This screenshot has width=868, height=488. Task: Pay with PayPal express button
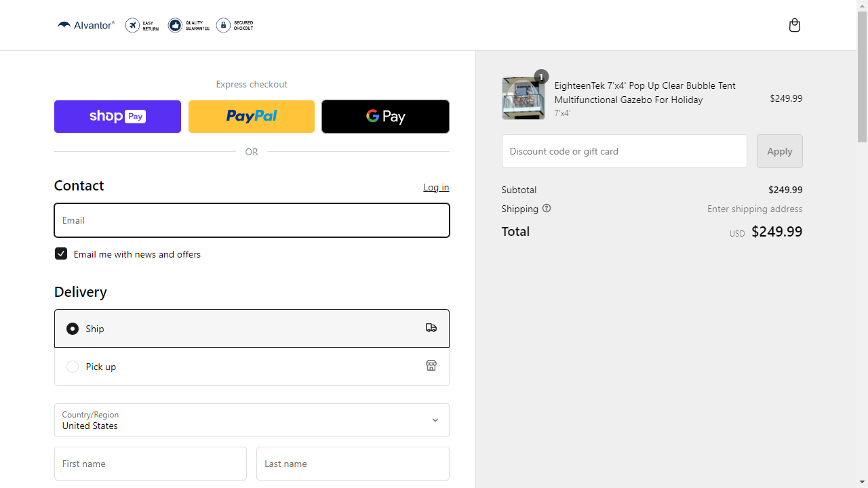tap(252, 117)
